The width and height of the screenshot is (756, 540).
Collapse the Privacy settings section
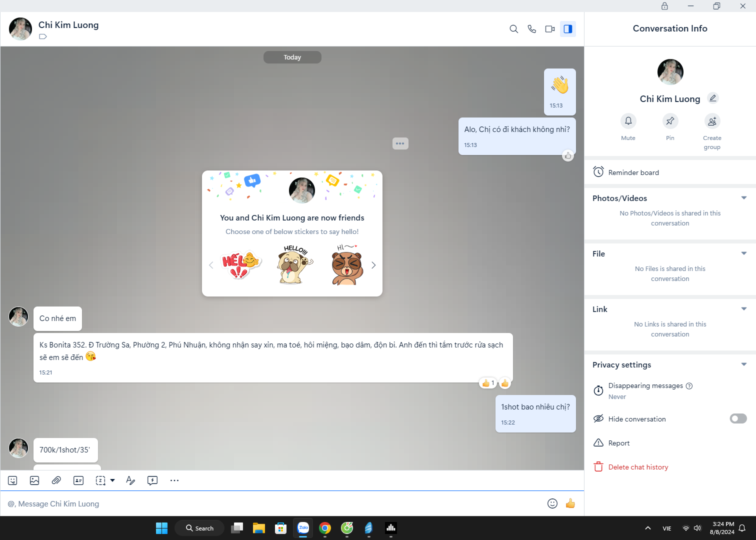(x=743, y=364)
